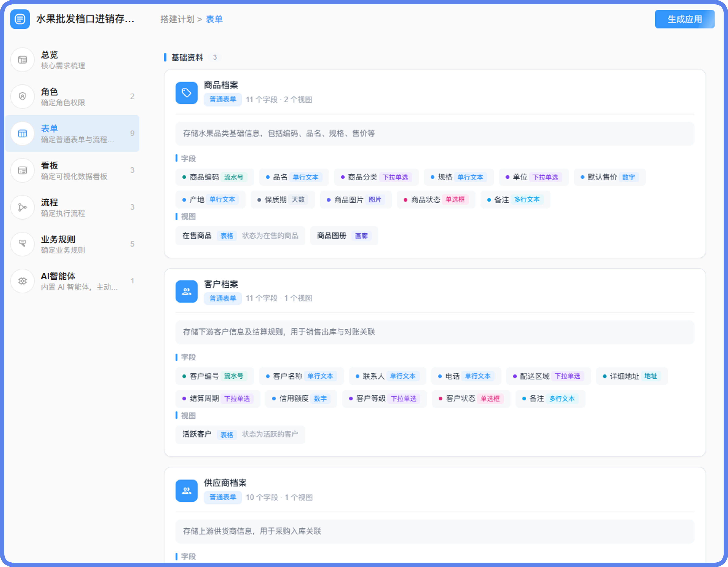Open the 在售商品 table view
Viewport: 728px width, 567px height.
tap(240, 236)
